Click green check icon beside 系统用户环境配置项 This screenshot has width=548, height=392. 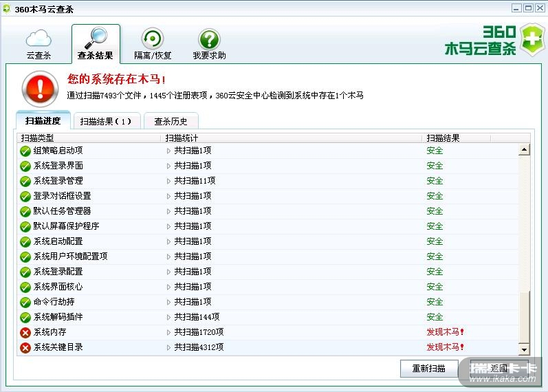tap(25, 257)
